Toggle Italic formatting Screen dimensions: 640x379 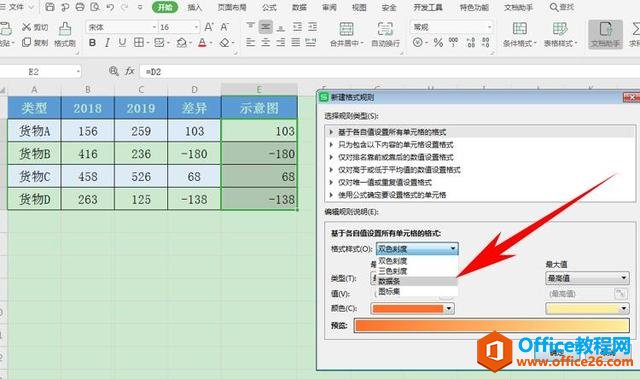coord(107,42)
